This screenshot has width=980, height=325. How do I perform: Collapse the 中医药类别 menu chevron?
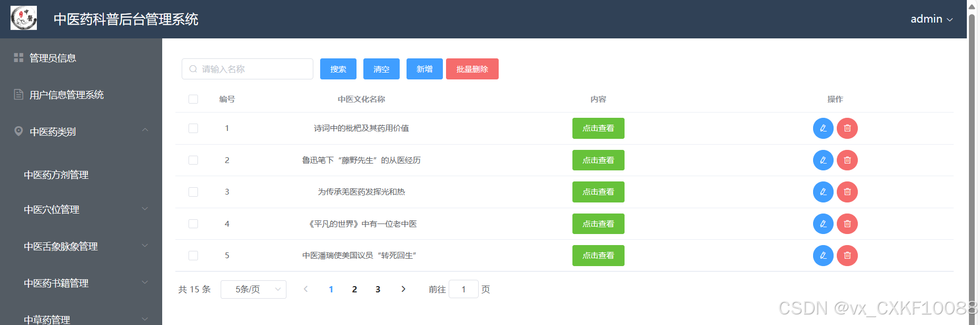145,130
